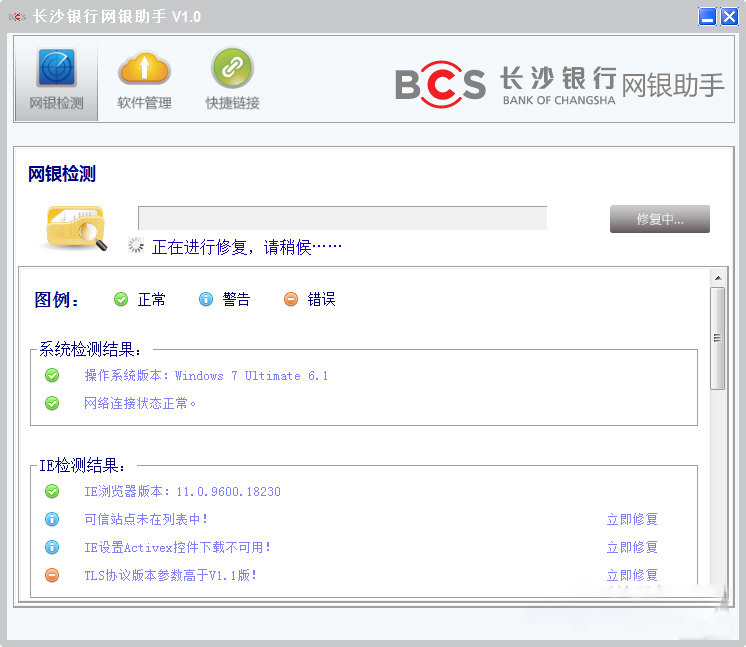The width and height of the screenshot is (746, 647).
Task: Click 立即修复 link for TLS协议 error
Action: pos(632,575)
